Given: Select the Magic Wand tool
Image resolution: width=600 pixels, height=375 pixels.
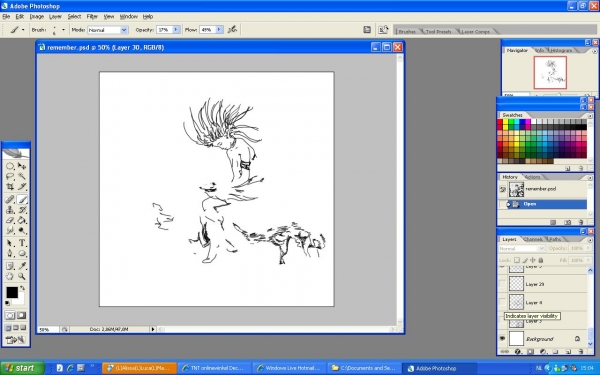Looking at the screenshot, I should point(22,176).
